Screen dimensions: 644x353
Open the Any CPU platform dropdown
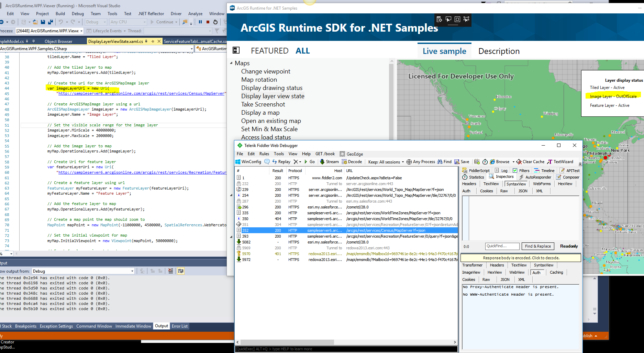pos(128,22)
